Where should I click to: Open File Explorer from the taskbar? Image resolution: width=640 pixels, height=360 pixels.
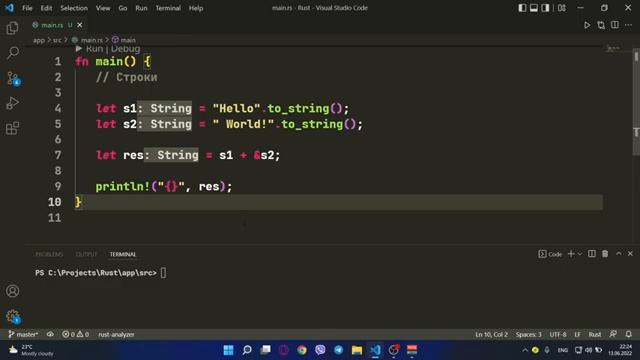click(x=357, y=350)
